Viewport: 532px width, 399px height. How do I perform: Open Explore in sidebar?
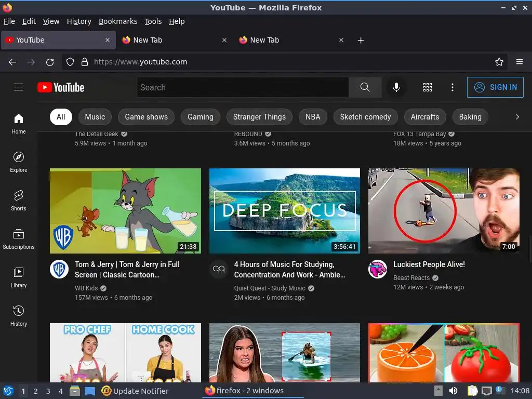19,162
